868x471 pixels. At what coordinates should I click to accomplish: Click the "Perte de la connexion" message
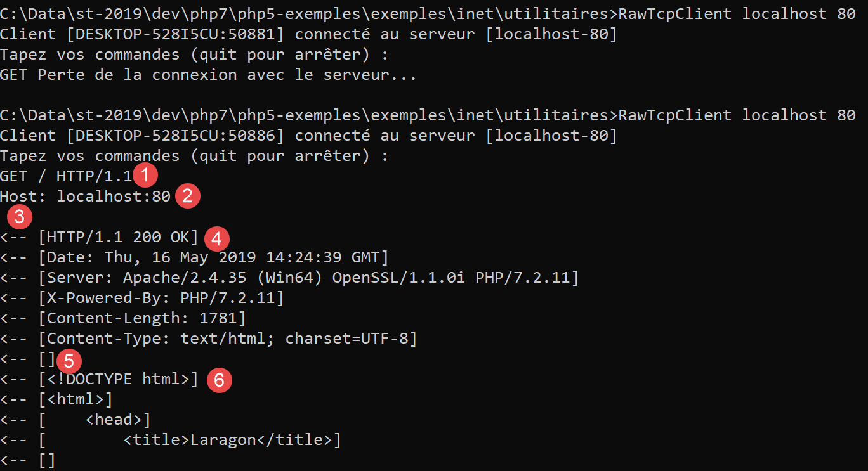[227, 75]
